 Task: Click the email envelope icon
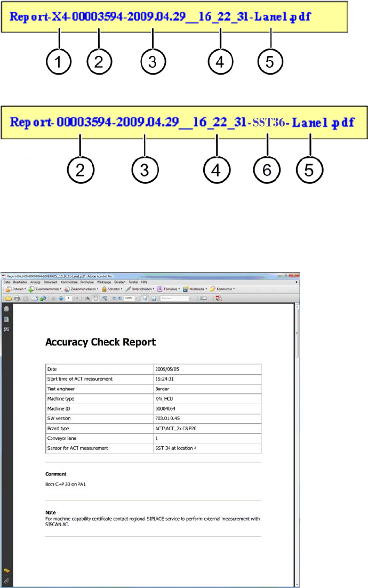coord(35,299)
